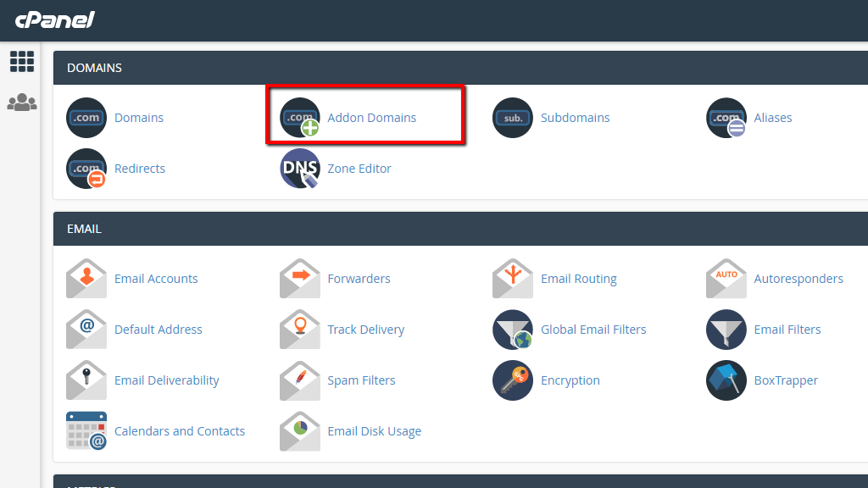Open the home grid icon in sidebar
Viewport: 868px width, 488px height.
(x=22, y=61)
